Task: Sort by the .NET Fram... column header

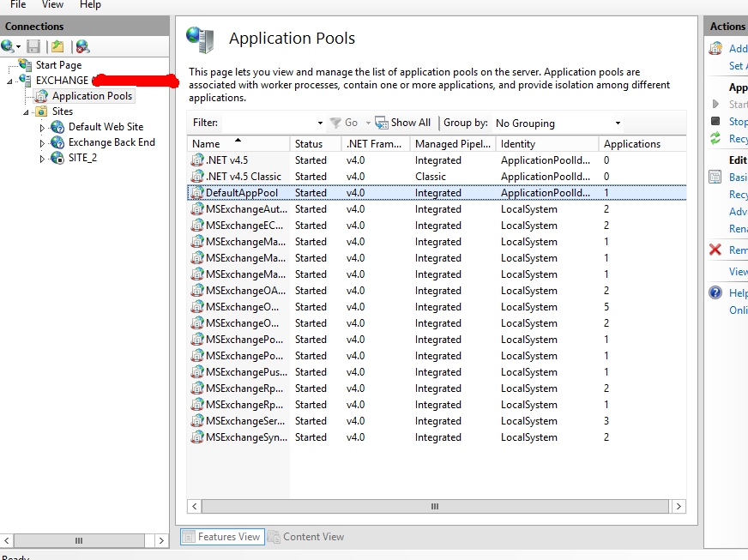Action: [x=376, y=143]
